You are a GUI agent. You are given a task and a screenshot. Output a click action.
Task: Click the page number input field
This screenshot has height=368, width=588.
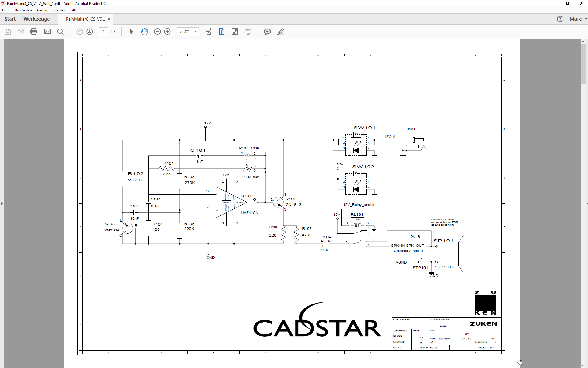[104, 32]
